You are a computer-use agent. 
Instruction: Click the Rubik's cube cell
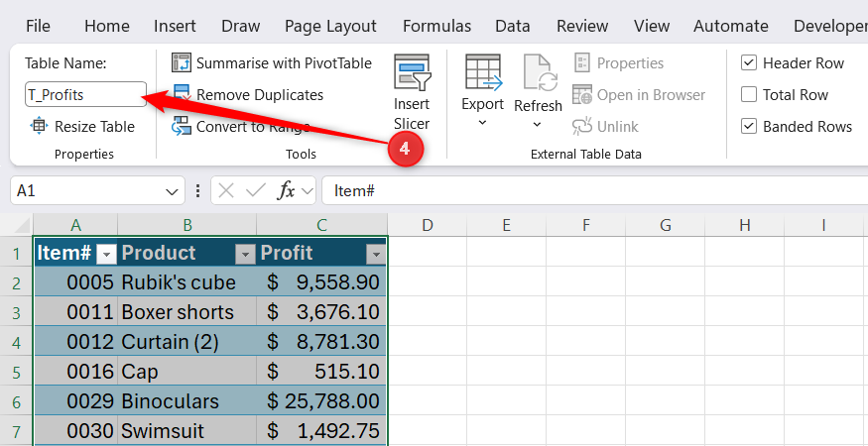pyautogui.click(x=187, y=282)
